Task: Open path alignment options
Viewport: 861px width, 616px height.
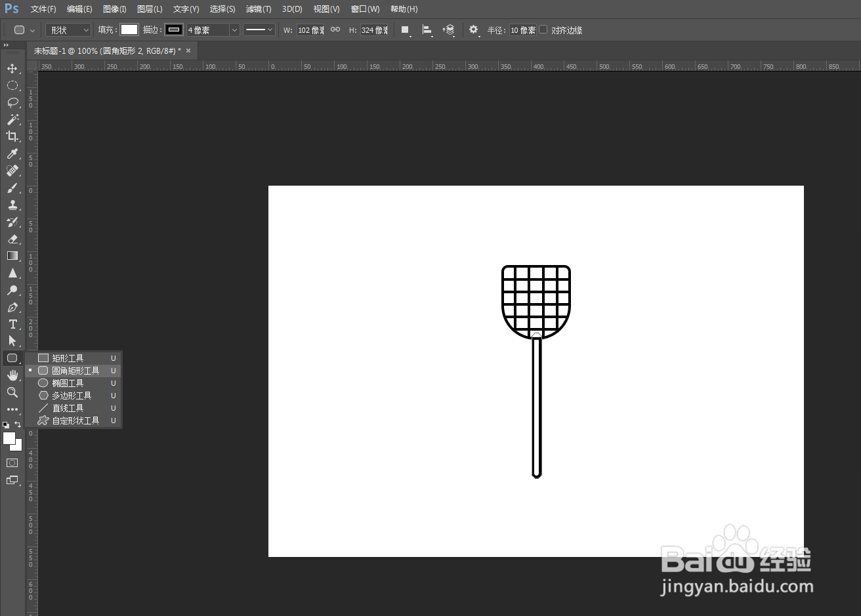Action: pos(427,30)
